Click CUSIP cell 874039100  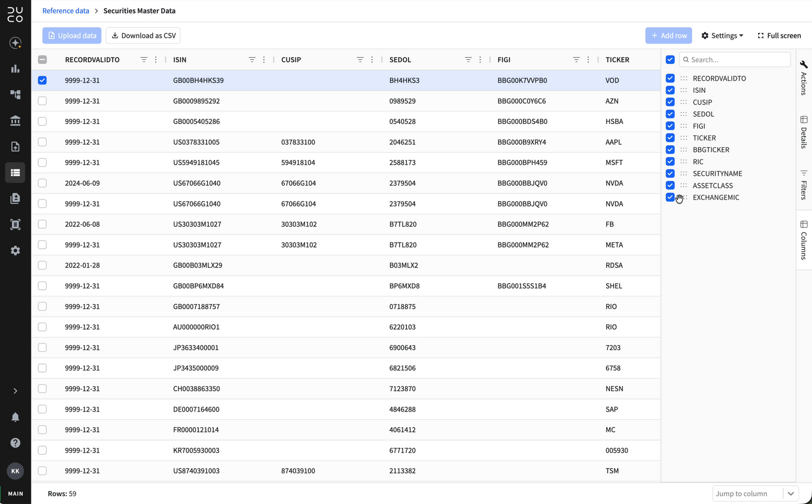point(298,471)
